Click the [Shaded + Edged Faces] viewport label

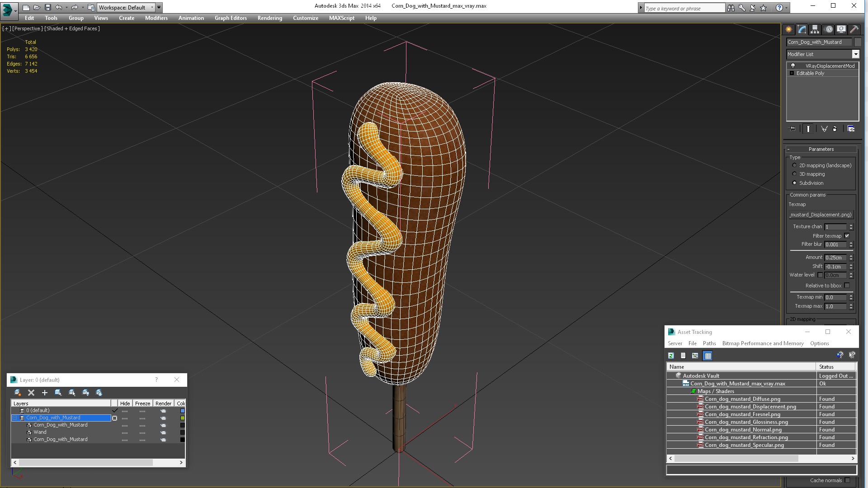click(x=72, y=28)
